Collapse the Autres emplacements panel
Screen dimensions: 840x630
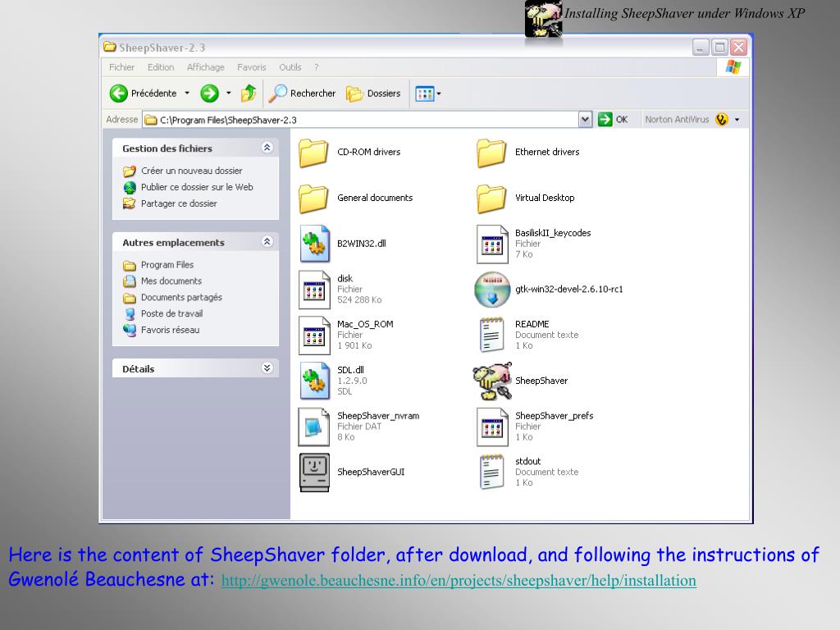point(267,242)
